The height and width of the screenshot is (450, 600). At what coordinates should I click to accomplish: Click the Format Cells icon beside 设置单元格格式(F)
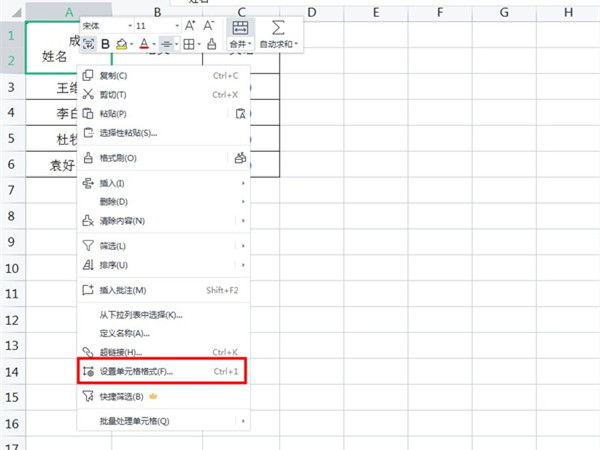88,371
